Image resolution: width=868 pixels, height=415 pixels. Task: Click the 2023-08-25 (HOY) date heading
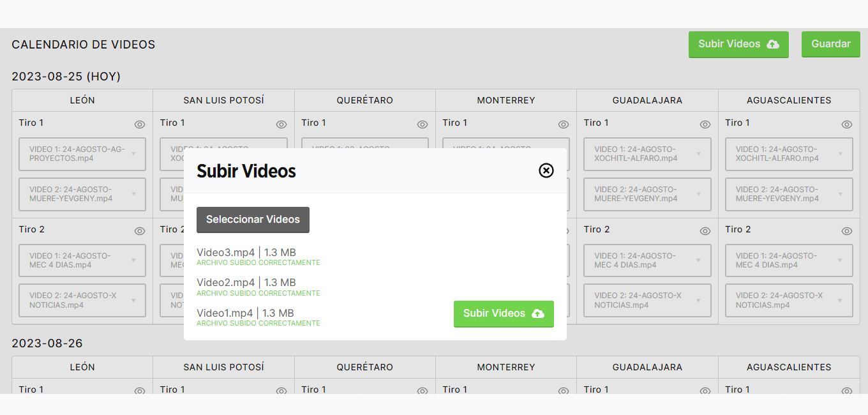click(x=66, y=77)
